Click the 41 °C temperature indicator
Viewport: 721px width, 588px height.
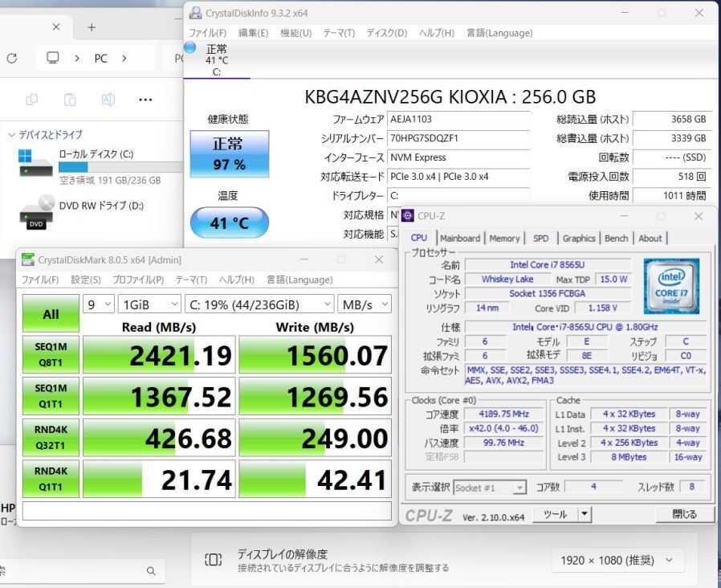point(229,223)
